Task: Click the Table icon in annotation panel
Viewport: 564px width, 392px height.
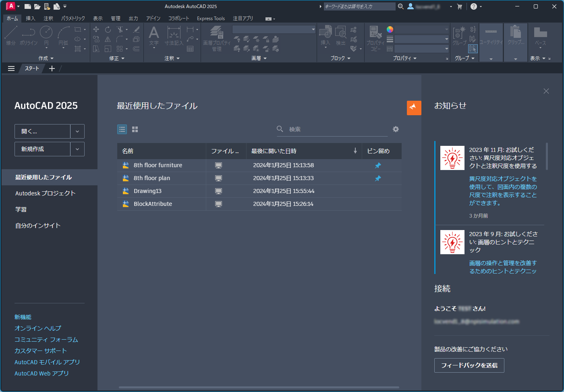Action: (x=190, y=49)
